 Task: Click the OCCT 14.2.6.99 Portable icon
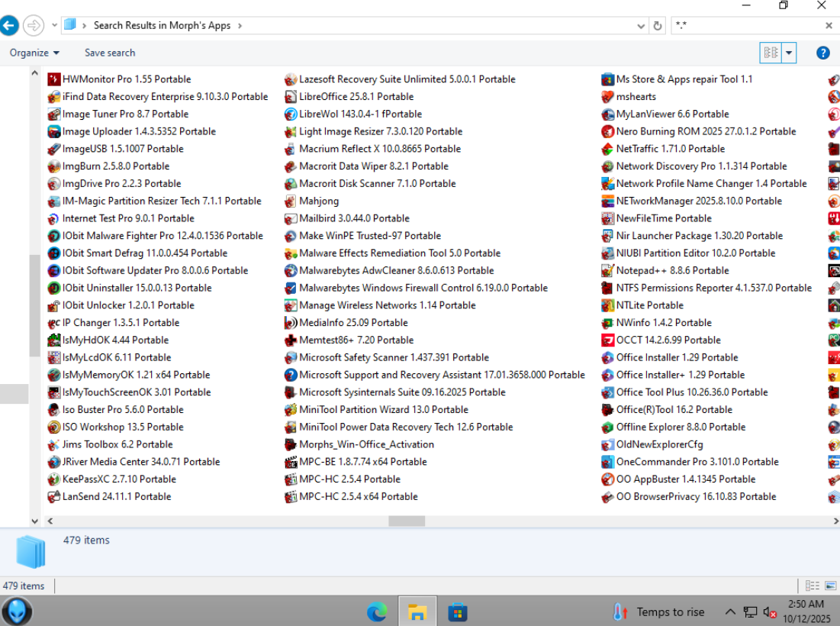607,340
